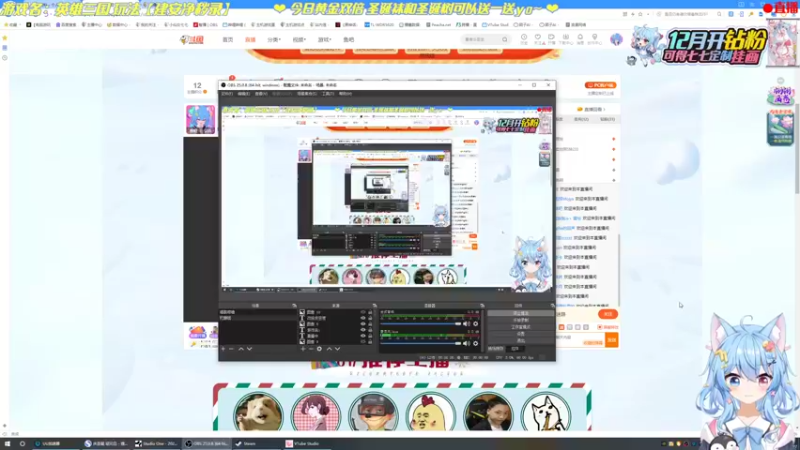Mute the bottom audio mixer track speaker
Viewport: 800px width, 450px height.
click(465, 343)
